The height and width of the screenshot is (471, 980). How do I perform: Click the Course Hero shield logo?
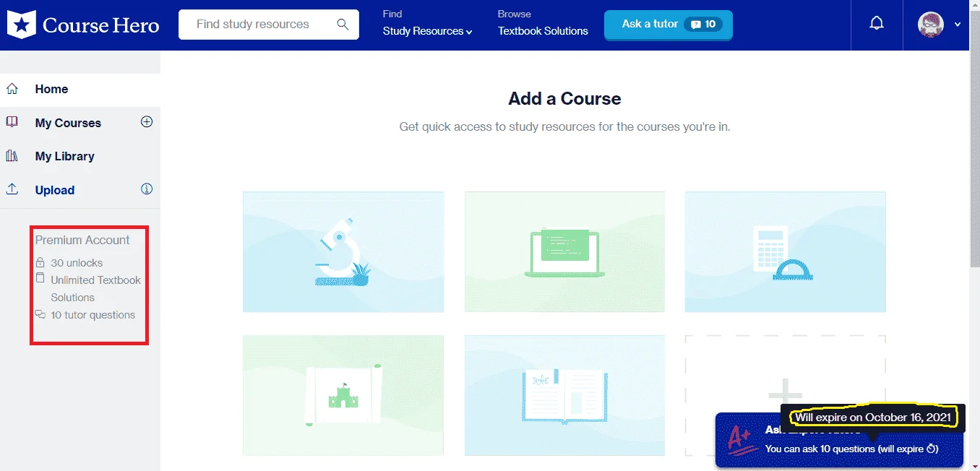click(x=22, y=25)
